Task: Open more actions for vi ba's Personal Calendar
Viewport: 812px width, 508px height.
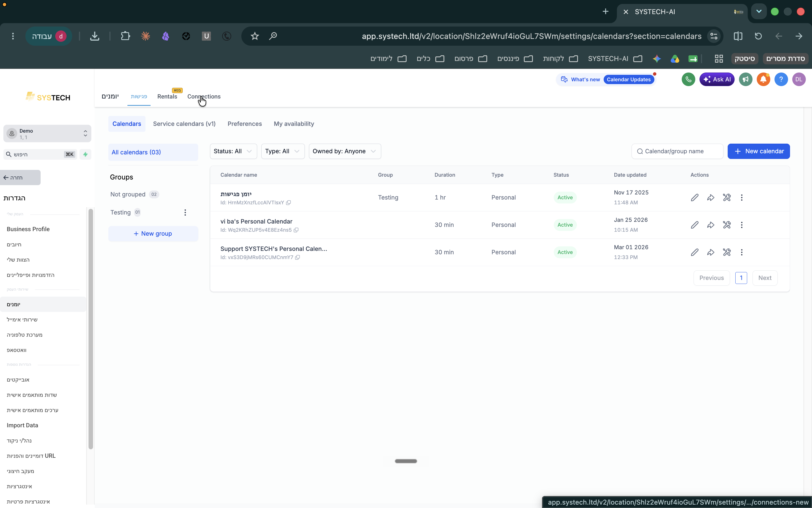Action: coord(742,225)
